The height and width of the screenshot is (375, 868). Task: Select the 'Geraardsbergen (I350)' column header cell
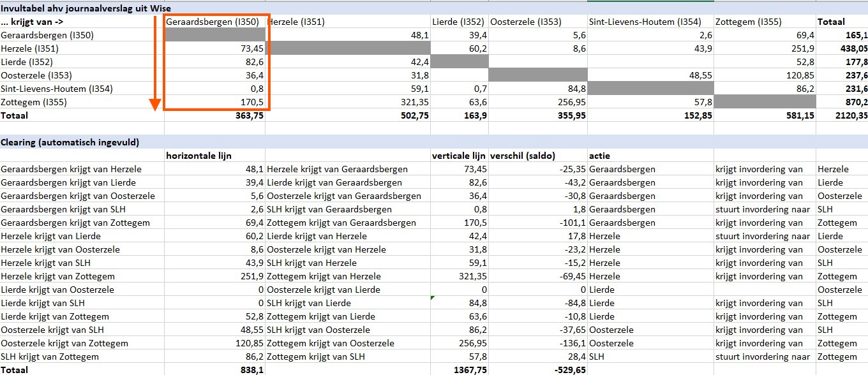click(x=213, y=22)
